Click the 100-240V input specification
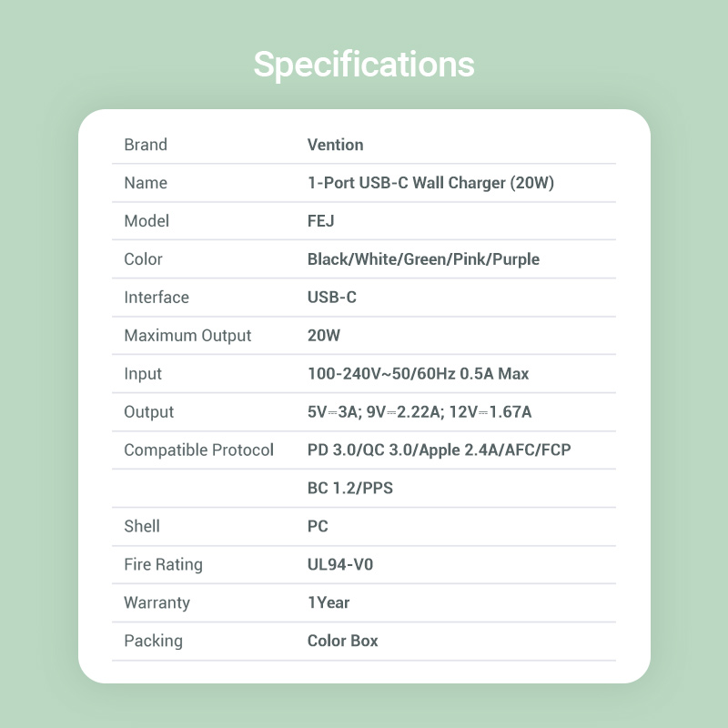Viewport: 728px width, 728px height. pos(419,374)
